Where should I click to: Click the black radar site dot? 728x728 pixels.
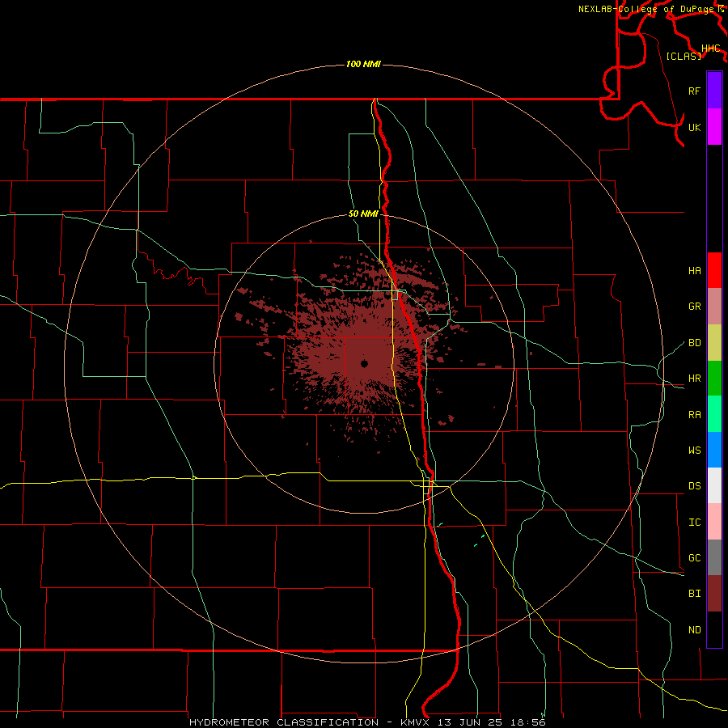(x=364, y=363)
